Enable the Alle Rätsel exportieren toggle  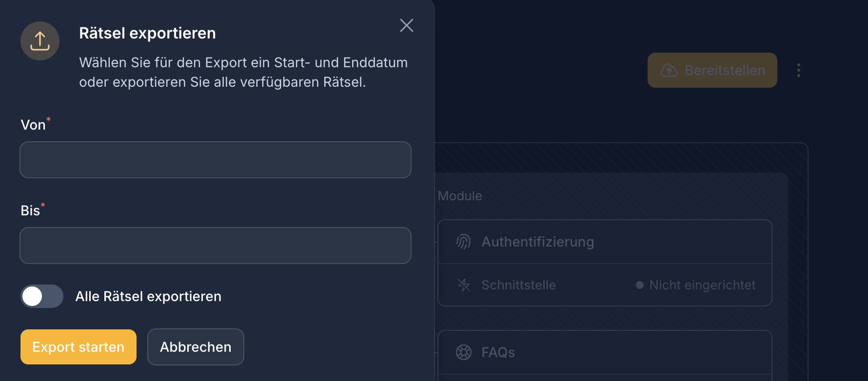click(x=42, y=296)
